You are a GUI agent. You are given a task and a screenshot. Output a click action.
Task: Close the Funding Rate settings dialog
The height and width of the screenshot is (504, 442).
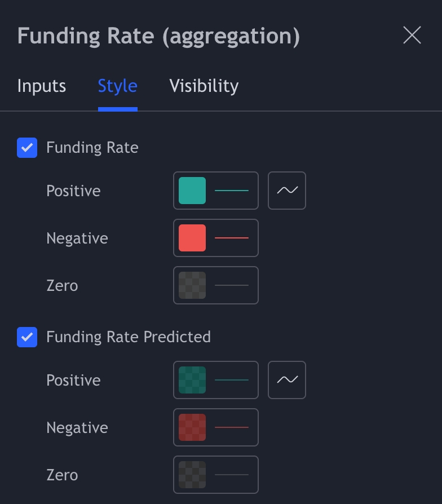click(x=412, y=35)
